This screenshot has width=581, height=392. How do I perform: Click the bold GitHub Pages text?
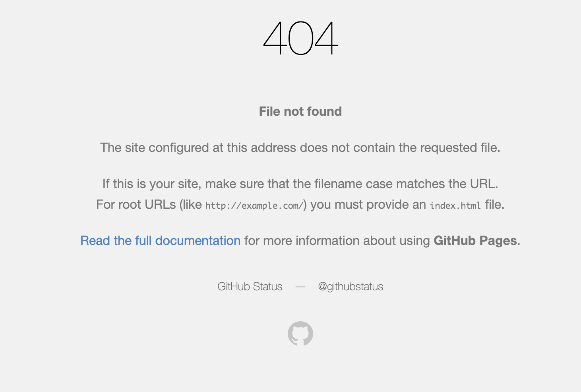[x=475, y=241]
